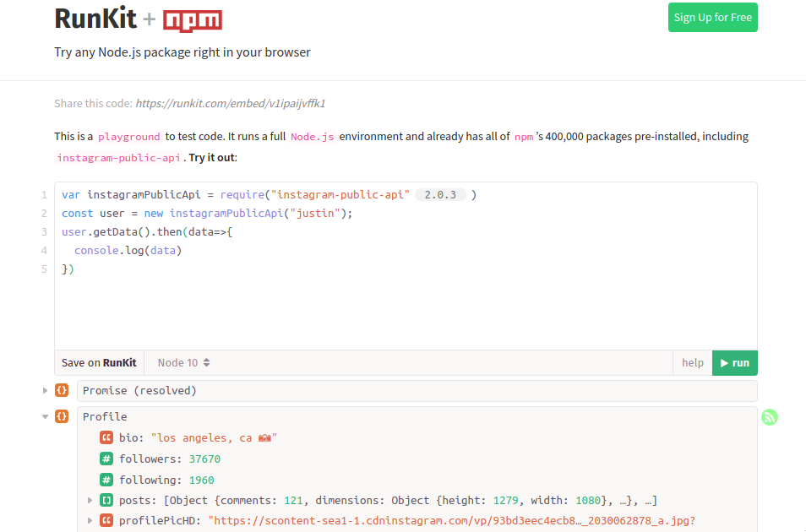Click into code line 4 console.log(data)
This screenshot has height=532, width=806.
[128, 250]
